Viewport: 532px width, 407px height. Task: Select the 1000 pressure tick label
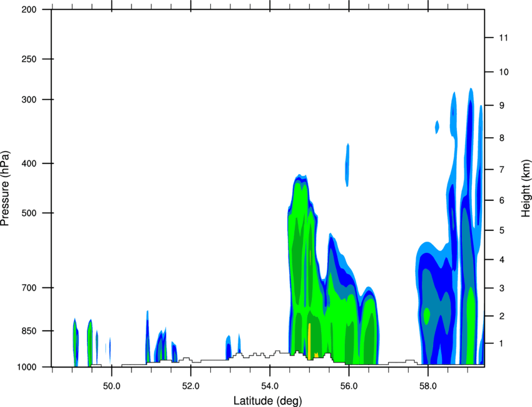[27, 367]
